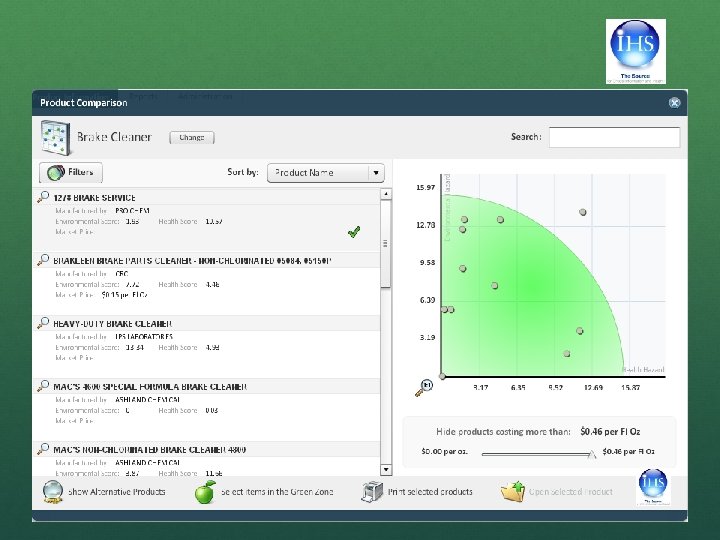Click Open selected Product label
This screenshot has height=540, width=720.
click(571, 492)
